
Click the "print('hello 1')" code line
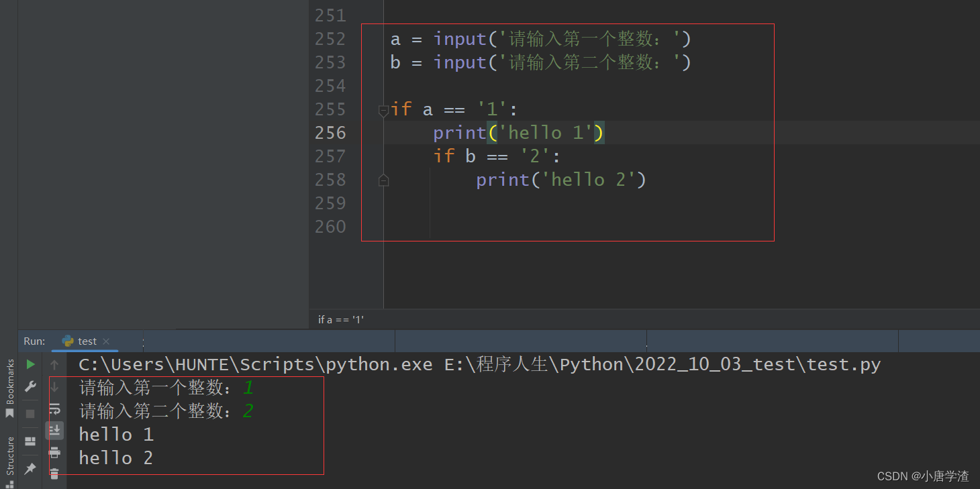click(x=519, y=133)
